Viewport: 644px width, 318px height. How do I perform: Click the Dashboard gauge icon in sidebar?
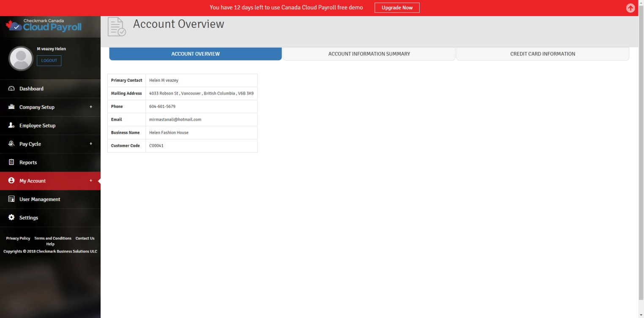pyautogui.click(x=11, y=89)
